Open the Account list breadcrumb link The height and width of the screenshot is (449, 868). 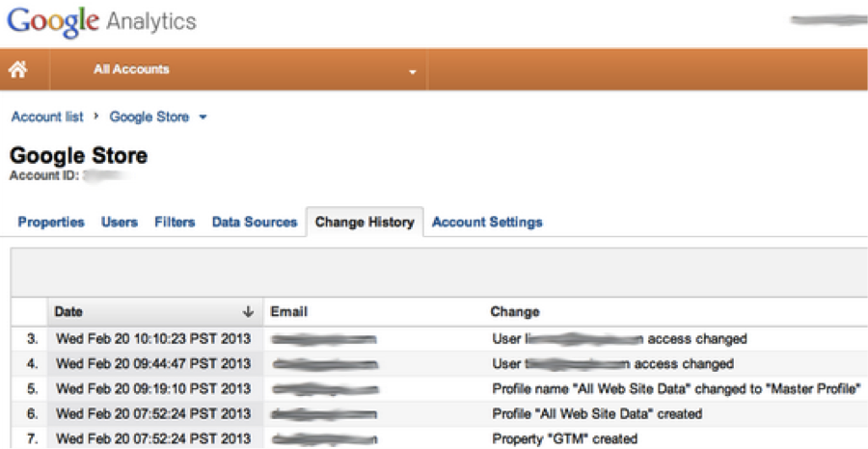(x=47, y=117)
